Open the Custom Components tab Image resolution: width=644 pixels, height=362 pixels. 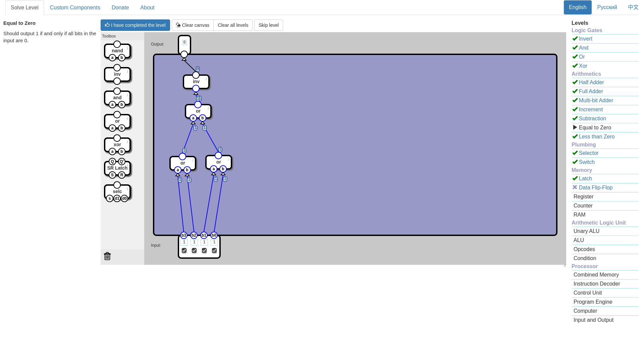(75, 8)
